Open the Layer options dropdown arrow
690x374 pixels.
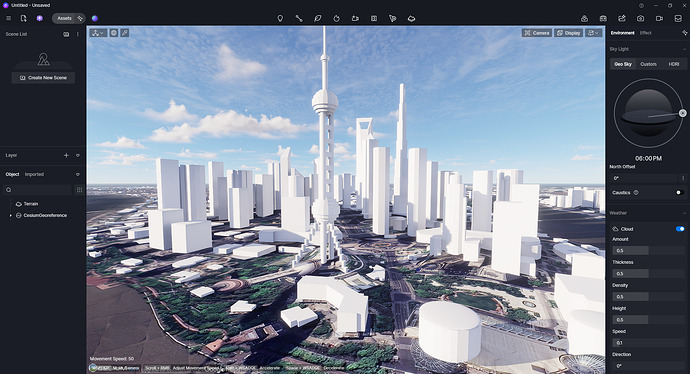pyautogui.click(x=78, y=155)
